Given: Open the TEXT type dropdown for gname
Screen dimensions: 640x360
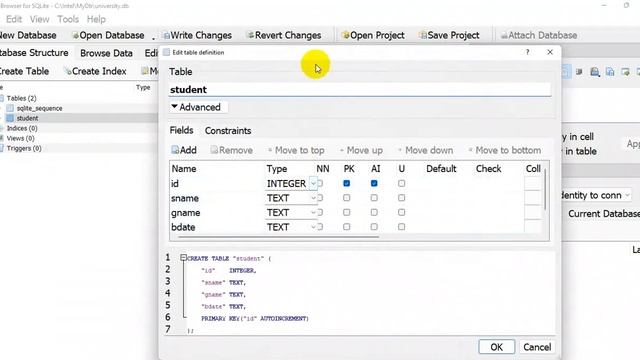Looking at the screenshot, I should (313, 212).
